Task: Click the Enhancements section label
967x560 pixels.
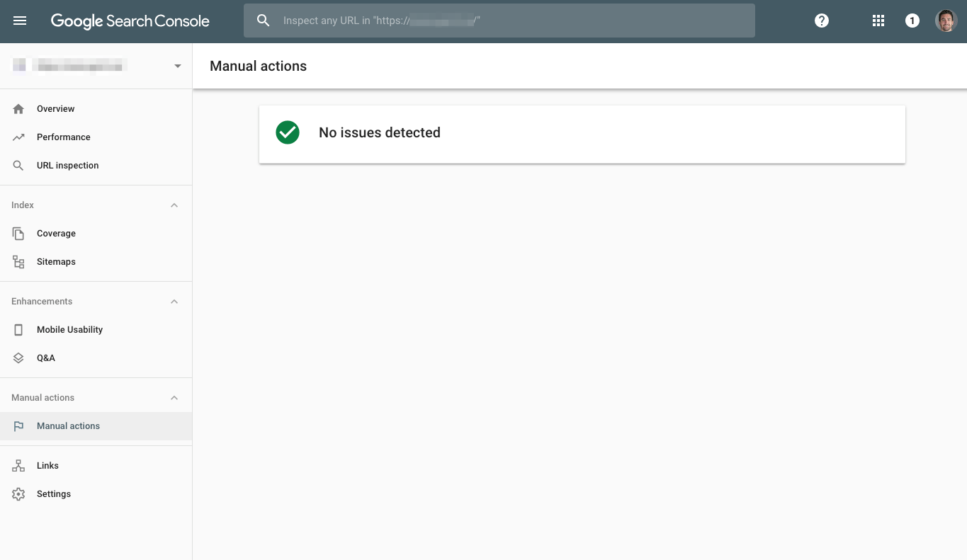Action: click(x=42, y=302)
